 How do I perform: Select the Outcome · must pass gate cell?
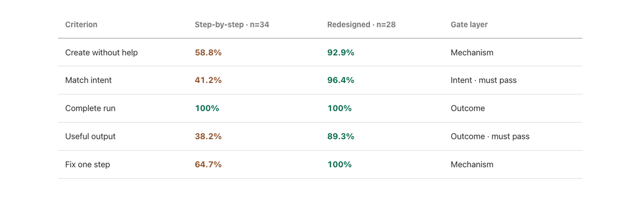coord(490,136)
